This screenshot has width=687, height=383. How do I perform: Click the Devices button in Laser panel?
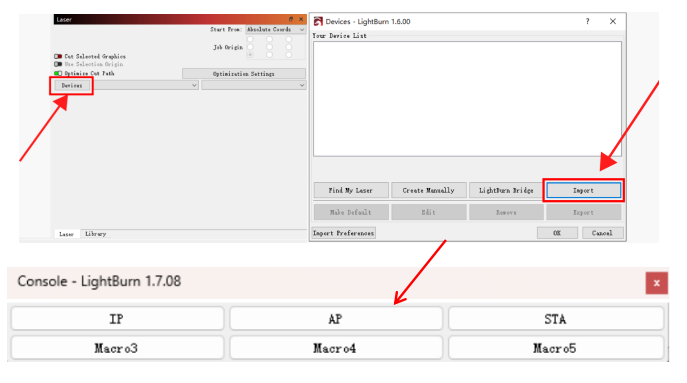(x=71, y=85)
